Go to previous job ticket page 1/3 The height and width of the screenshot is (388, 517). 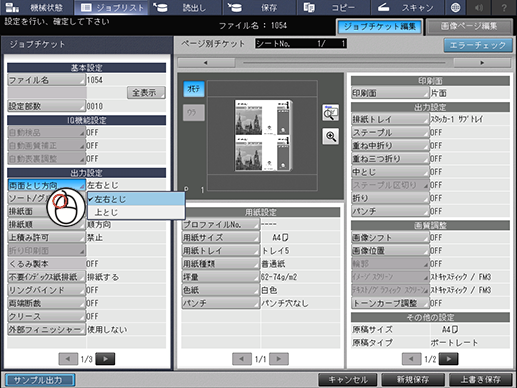(x=68, y=359)
